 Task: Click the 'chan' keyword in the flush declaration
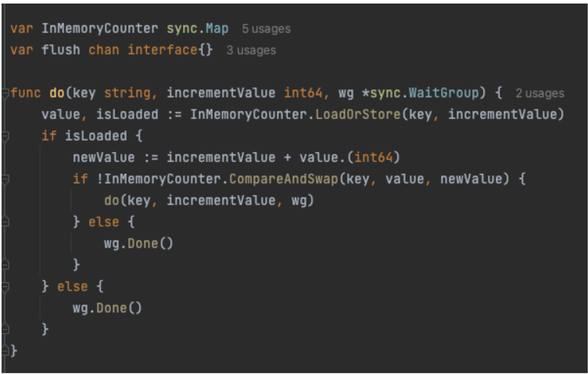(104, 50)
